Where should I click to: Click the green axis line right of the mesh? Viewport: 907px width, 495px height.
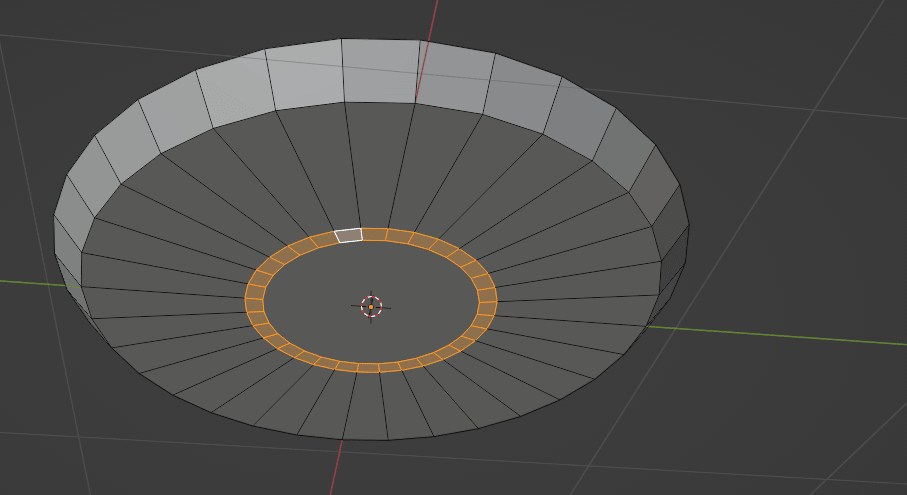click(x=780, y=335)
